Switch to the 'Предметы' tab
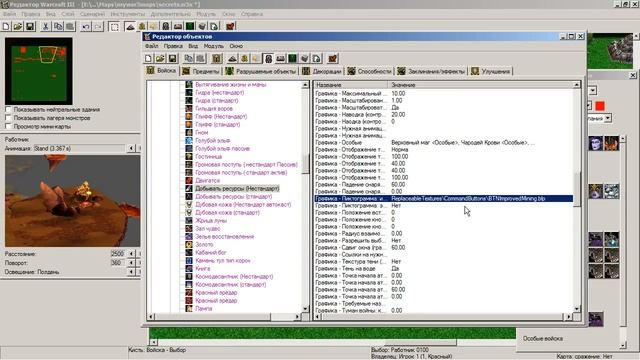This screenshot has width=640, height=360. click(201, 71)
